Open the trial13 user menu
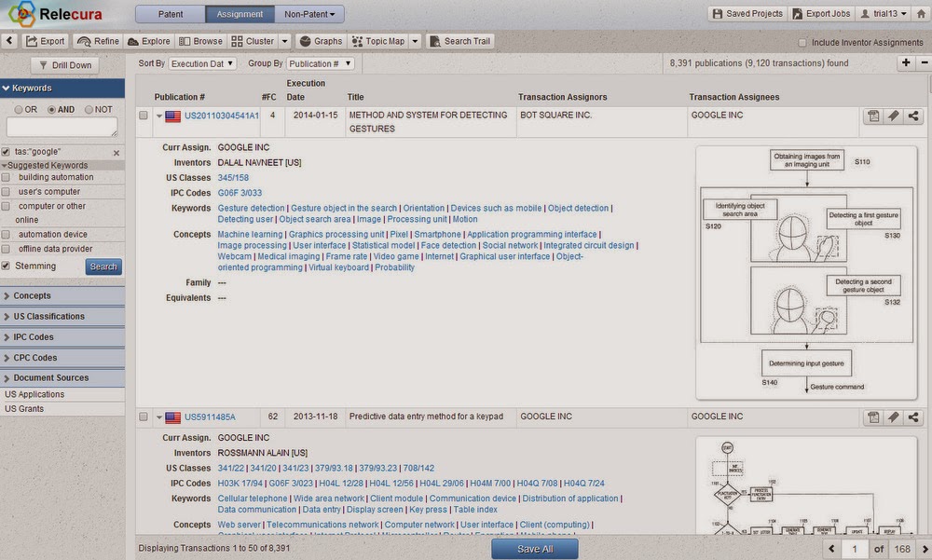 [x=884, y=14]
